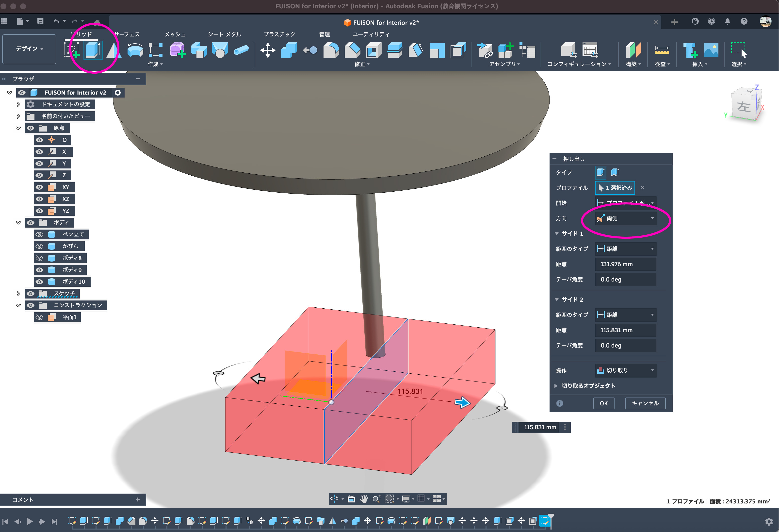Click the キャンセル button
779x532 pixels.
645,403
